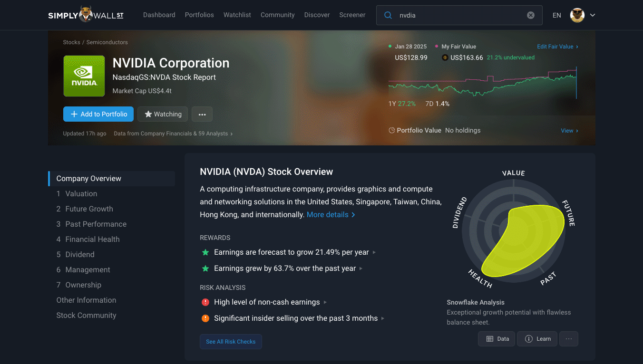Open the three-dots menu beside Watching

point(202,114)
